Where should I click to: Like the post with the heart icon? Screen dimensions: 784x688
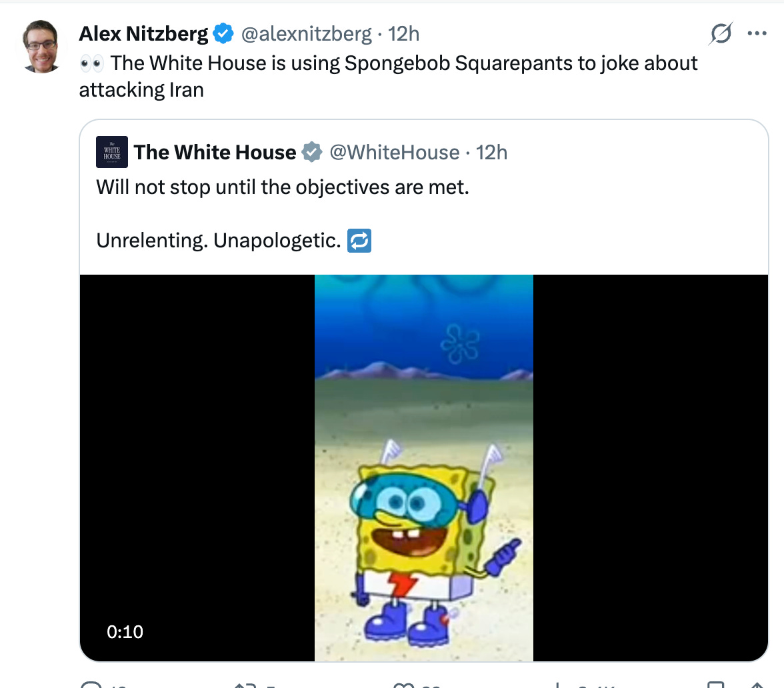click(403, 685)
